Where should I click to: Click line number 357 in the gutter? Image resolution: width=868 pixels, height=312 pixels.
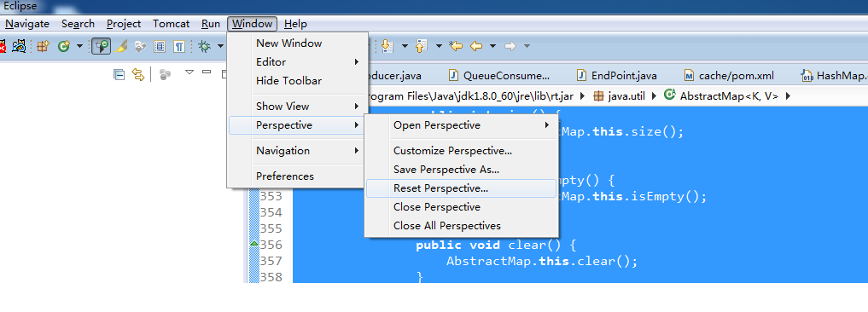(x=271, y=261)
